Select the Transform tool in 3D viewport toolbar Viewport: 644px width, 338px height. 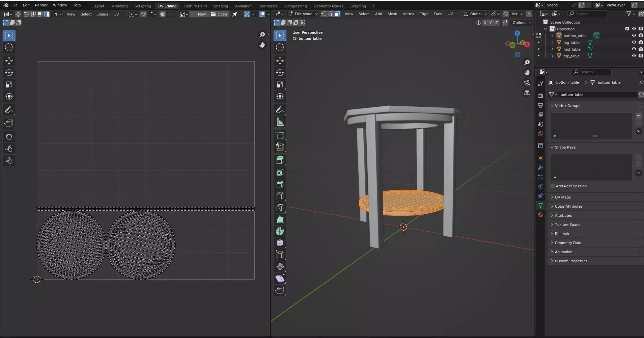[x=280, y=96]
